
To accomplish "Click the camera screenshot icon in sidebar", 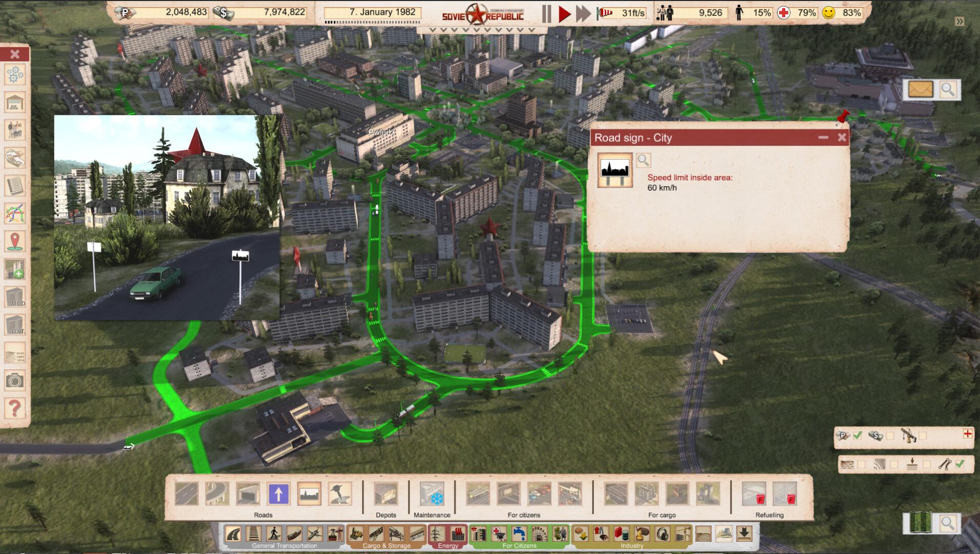I will [x=15, y=381].
